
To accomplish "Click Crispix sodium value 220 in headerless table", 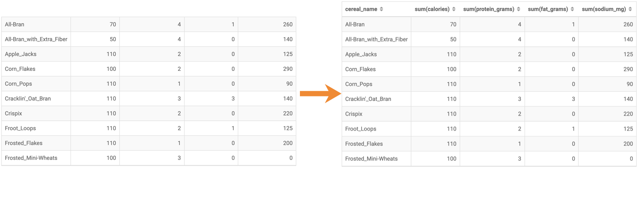I will pos(288,113).
